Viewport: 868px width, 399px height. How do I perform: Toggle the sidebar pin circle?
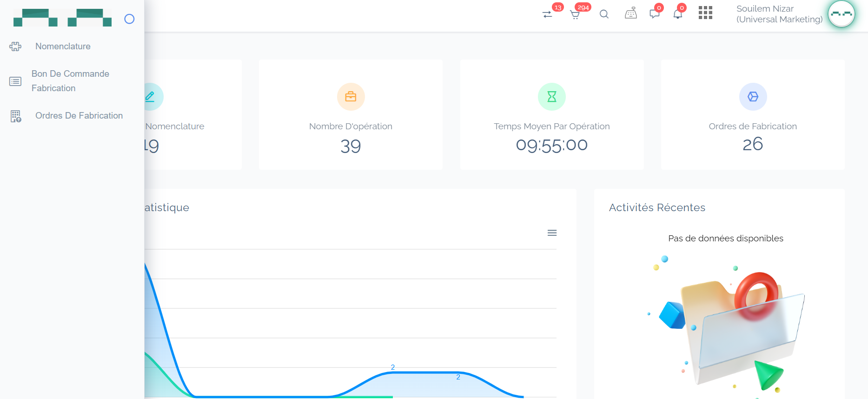pyautogui.click(x=129, y=19)
